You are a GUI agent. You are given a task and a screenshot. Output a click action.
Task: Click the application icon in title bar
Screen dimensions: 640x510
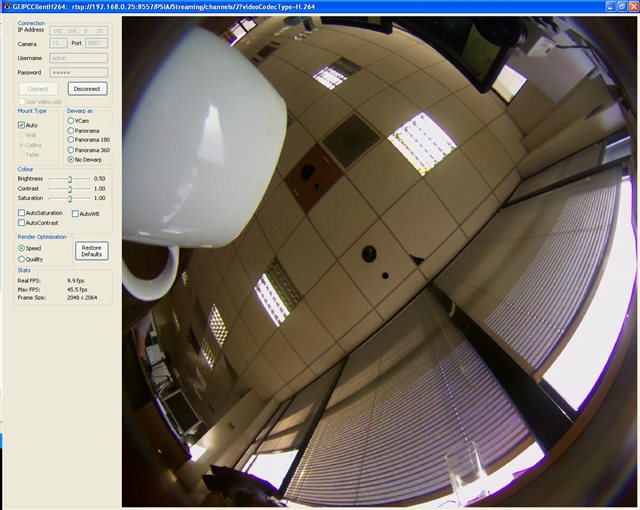pos(6,7)
